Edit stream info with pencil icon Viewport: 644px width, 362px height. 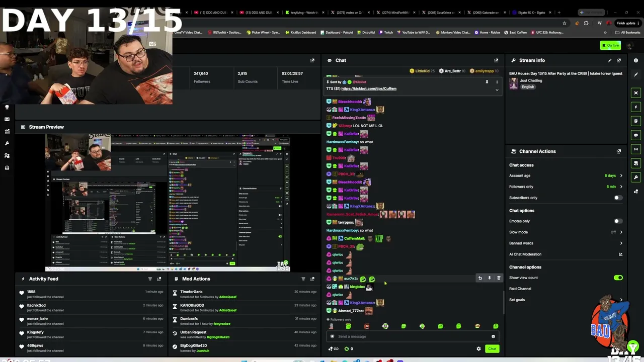click(x=610, y=60)
